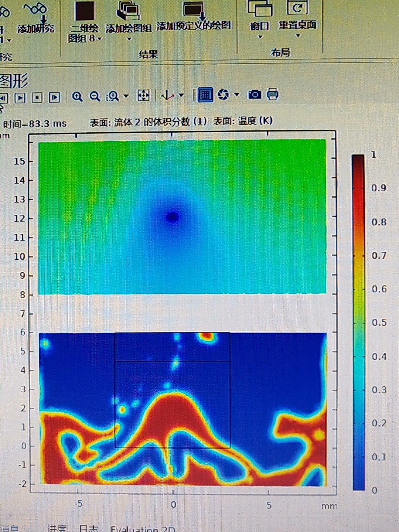399x532 pixels.
Task: Click the Print icon in graphics toolbar
Action: pos(273,94)
